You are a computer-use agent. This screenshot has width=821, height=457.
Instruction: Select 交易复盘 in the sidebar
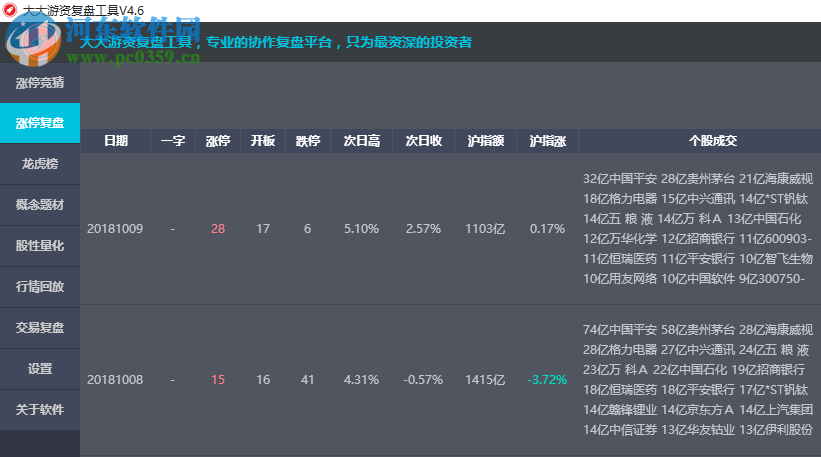point(40,328)
